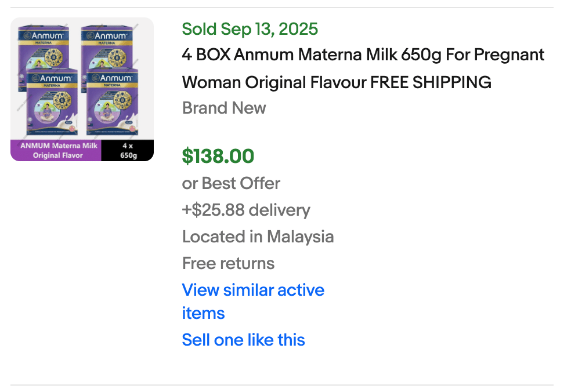This screenshot has width=571, height=392.
Task: Click the "Brand New" condition text
Action: point(224,108)
